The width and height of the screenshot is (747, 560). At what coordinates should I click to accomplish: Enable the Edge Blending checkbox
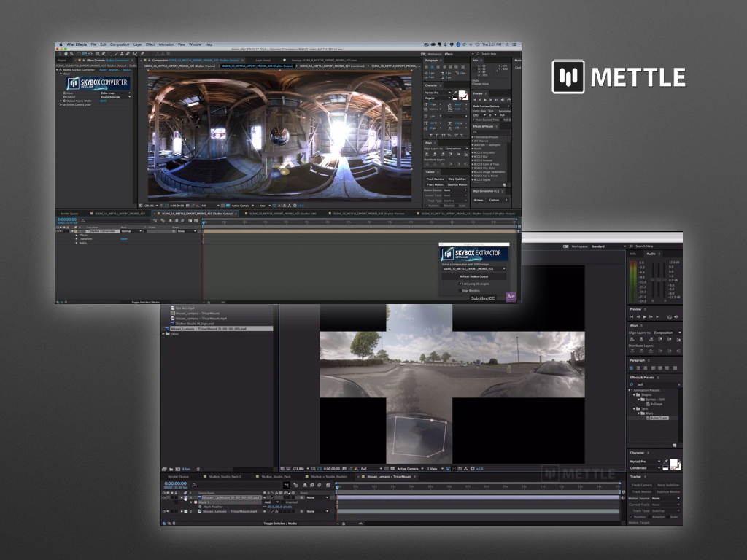point(460,290)
